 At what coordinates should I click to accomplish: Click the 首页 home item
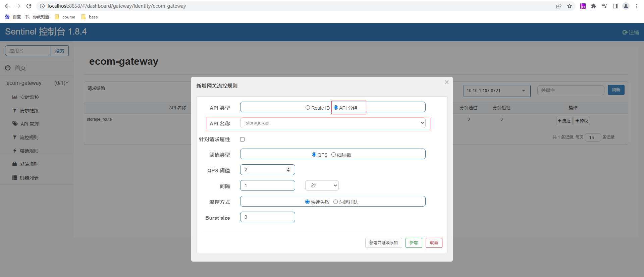point(15,68)
